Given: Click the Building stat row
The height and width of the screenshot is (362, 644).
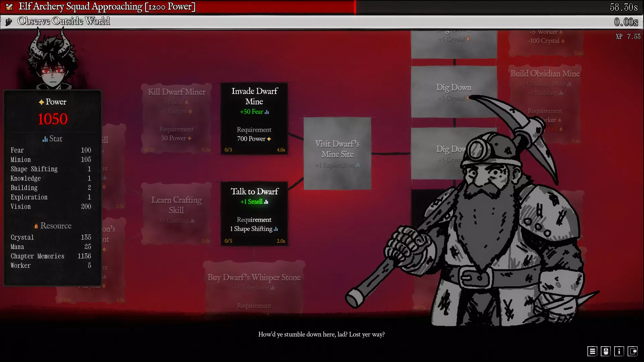Looking at the screenshot, I should coord(51,188).
